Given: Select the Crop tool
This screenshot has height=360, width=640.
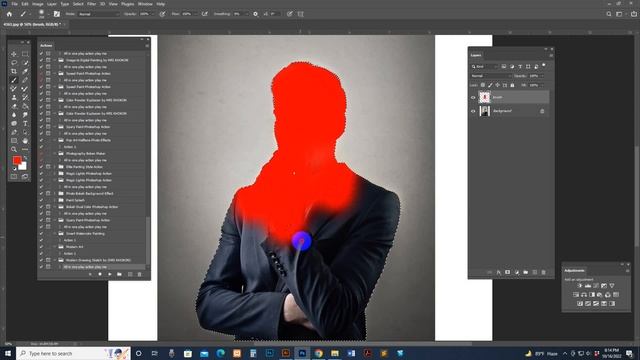Looking at the screenshot, I should pos(14,71).
